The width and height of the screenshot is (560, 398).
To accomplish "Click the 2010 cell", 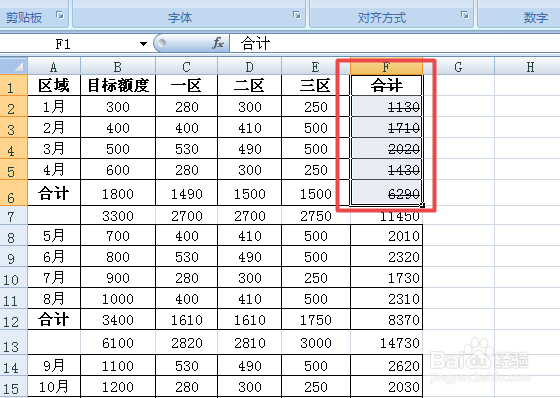I will coord(386,235).
